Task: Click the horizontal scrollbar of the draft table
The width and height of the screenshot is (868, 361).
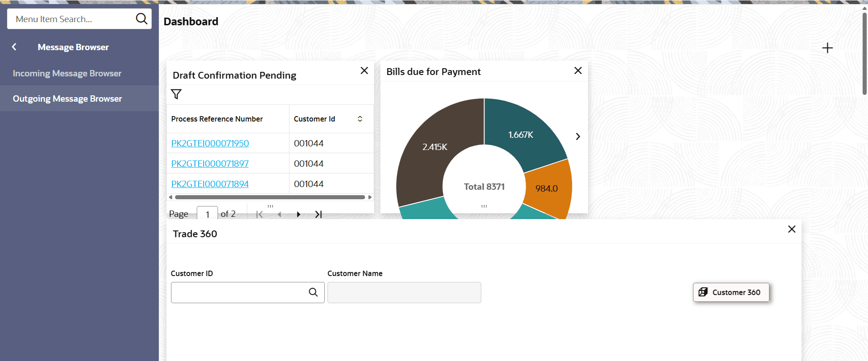Action: tap(270, 197)
